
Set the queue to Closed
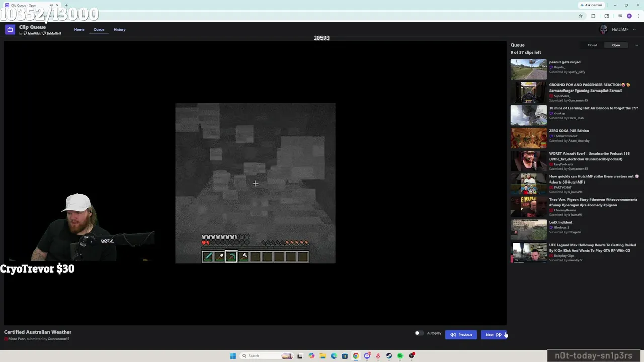click(x=592, y=45)
